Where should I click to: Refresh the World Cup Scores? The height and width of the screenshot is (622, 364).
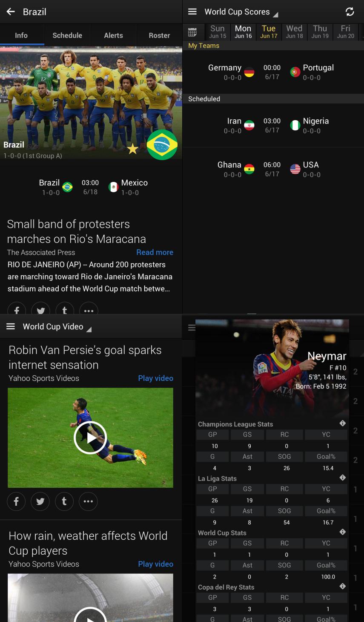coord(350,12)
